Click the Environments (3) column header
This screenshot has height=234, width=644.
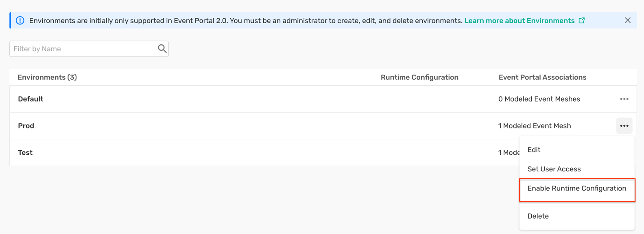click(47, 77)
